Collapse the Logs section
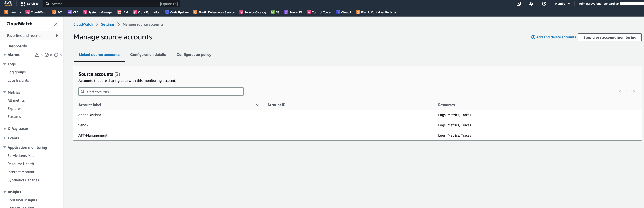644x208 pixels. coord(5,64)
